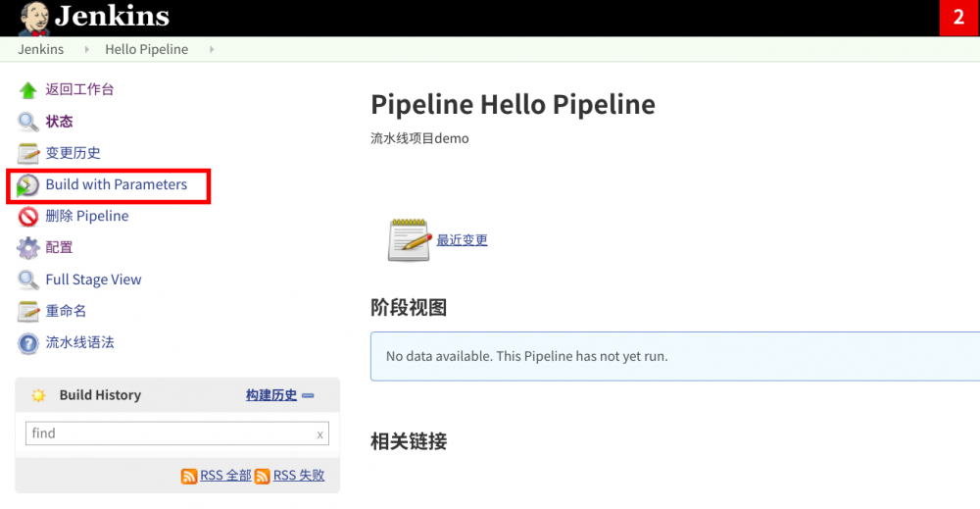Open the 返回工作台 link
980x509 pixels.
(x=79, y=89)
